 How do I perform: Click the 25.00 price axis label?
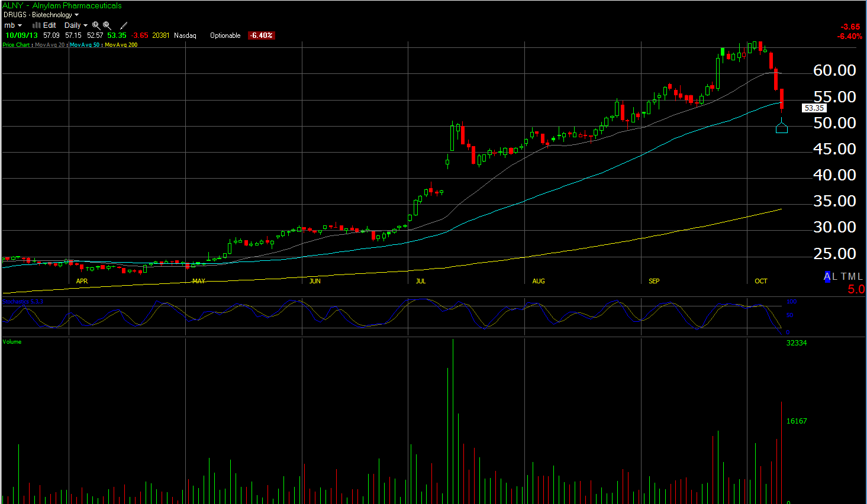(834, 254)
